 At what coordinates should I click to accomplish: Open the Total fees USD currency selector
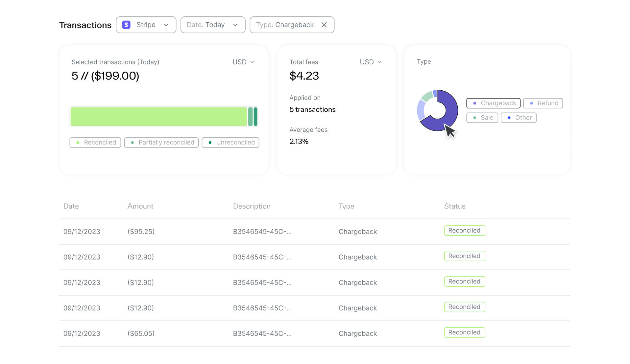tap(370, 62)
